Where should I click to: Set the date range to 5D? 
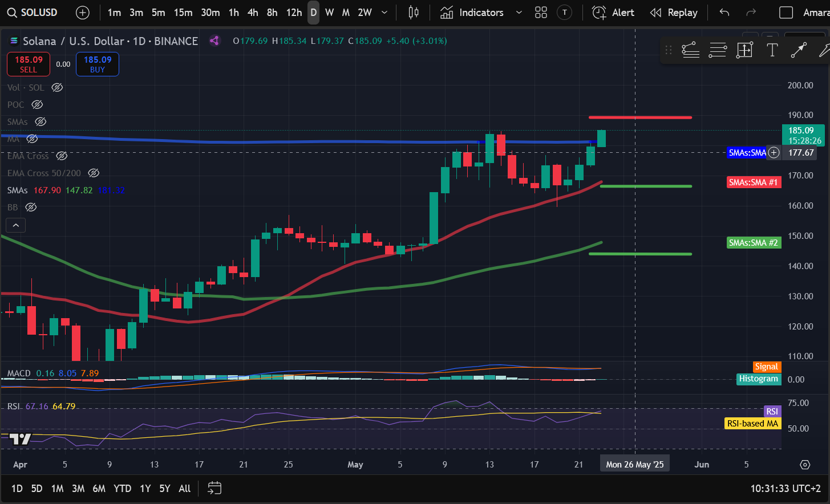point(37,489)
